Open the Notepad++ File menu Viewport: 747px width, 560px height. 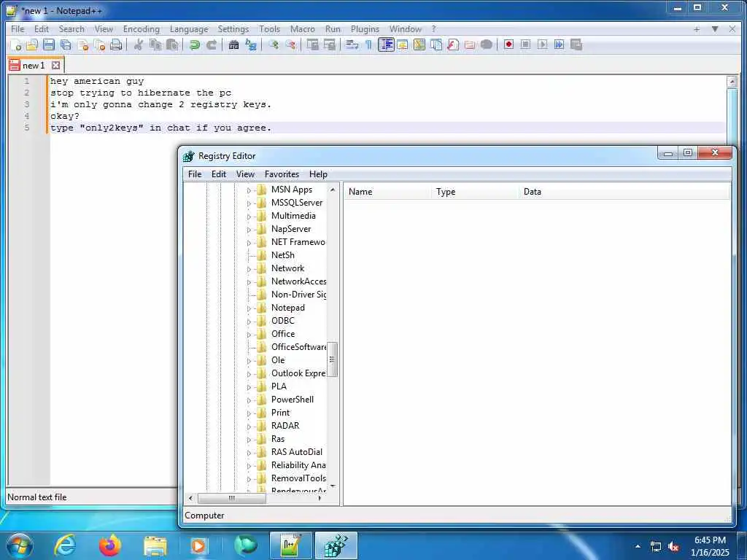18,29
